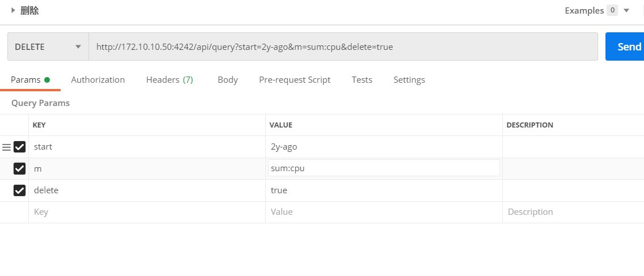Click the empty Value placeholder field
644x276 pixels.
384,212
